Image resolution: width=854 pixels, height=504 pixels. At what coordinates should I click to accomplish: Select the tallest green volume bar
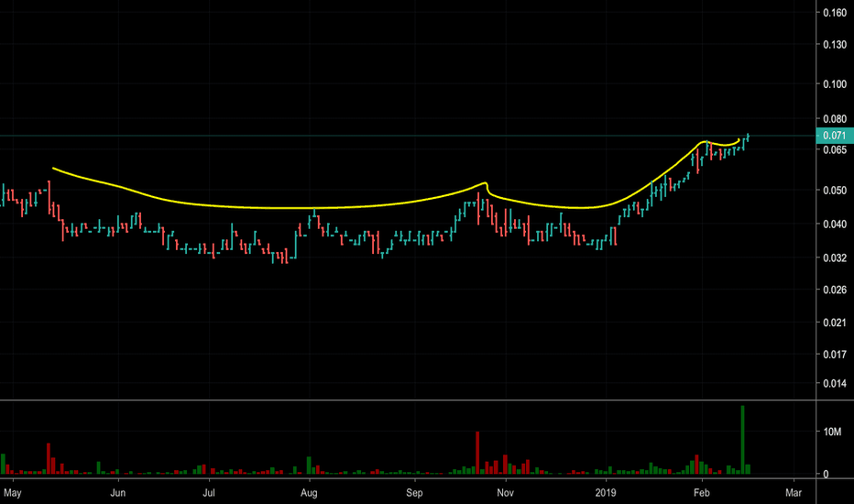(x=742, y=440)
